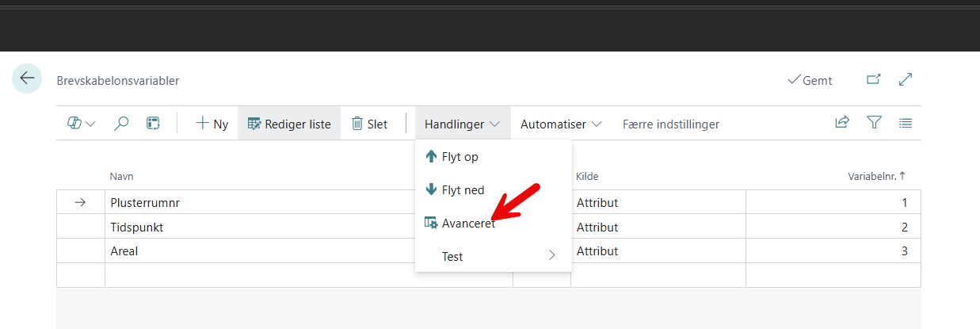Toggle the filter pane funnel icon

click(874, 123)
